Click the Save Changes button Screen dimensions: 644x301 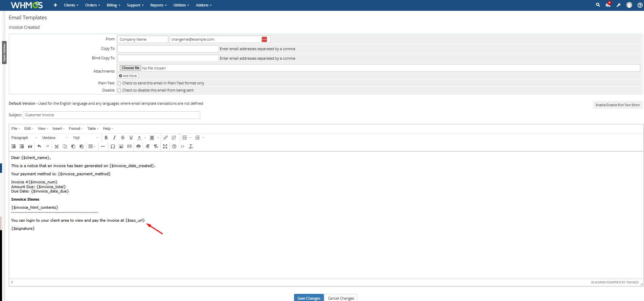pos(309,298)
